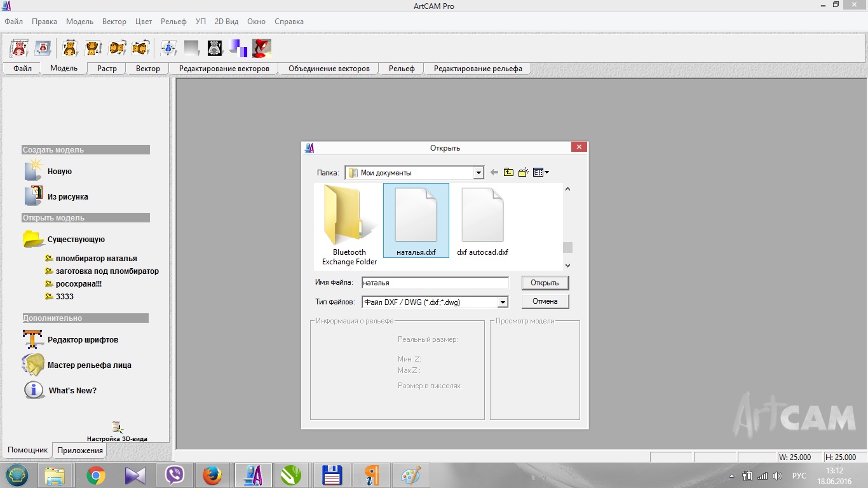Switch to the Редактирование векторов tab
This screenshot has width=868, height=488.
224,69
